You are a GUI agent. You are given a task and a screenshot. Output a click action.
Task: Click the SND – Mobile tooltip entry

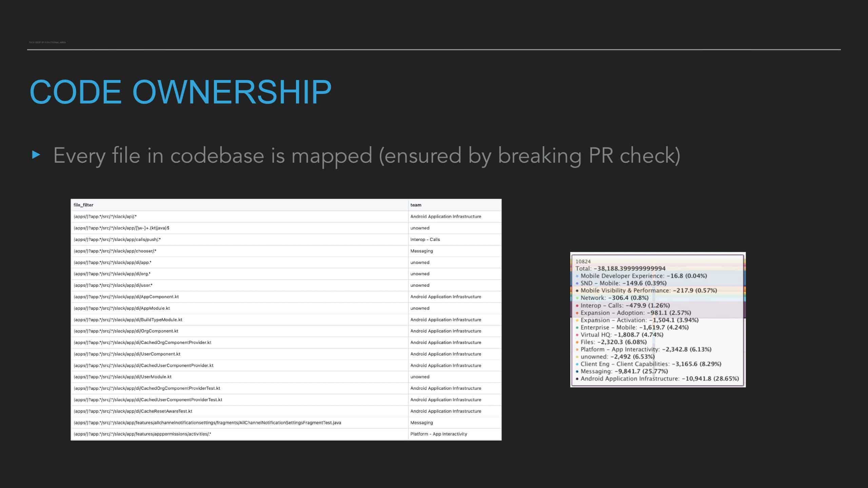(x=621, y=283)
